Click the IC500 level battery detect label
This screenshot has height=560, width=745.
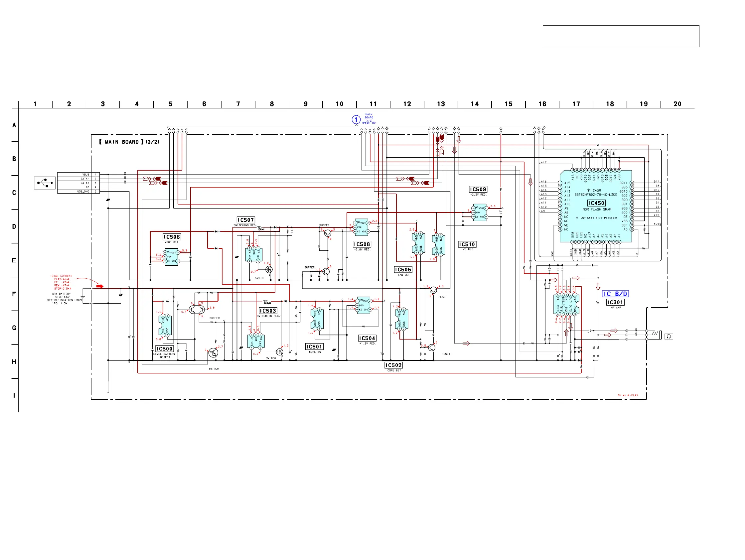click(164, 349)
